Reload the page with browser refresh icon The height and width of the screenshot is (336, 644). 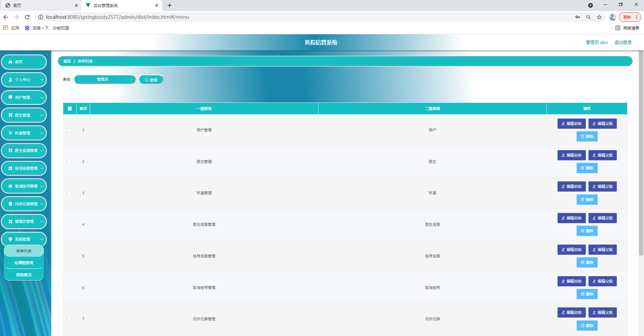(x=27, y=17)
